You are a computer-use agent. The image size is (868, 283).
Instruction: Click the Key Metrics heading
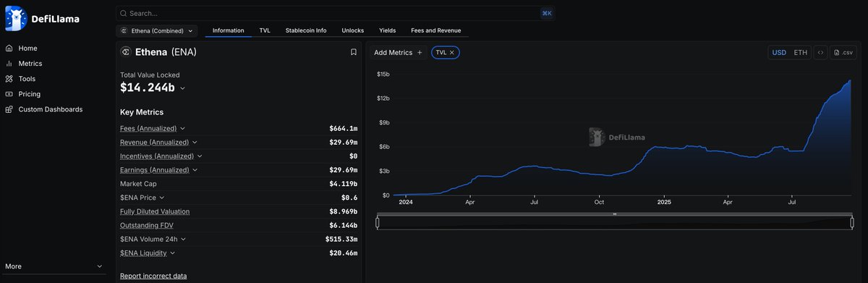142,112
